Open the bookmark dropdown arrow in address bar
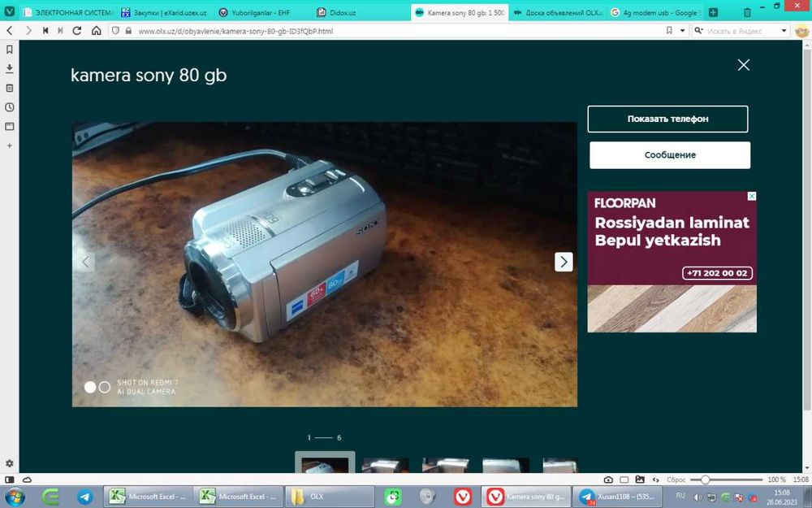Screen dimensions: 812x508 [x=682, y=31]
